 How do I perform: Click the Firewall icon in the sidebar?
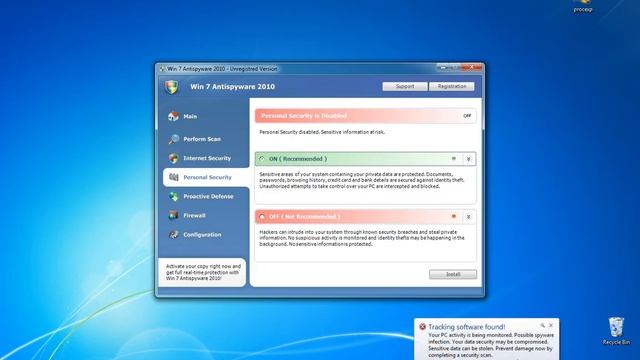173,215
